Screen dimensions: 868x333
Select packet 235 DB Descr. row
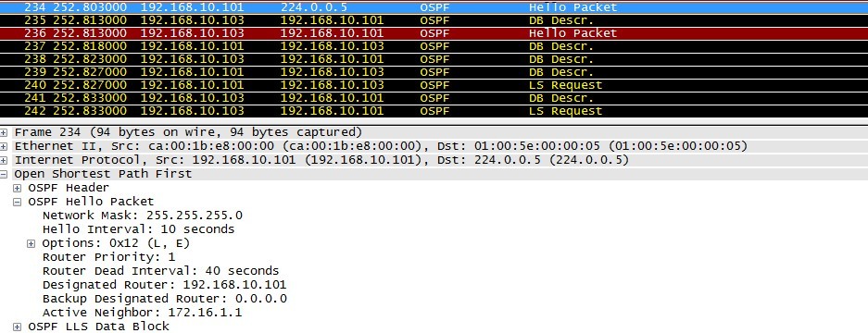coord(434,20)
